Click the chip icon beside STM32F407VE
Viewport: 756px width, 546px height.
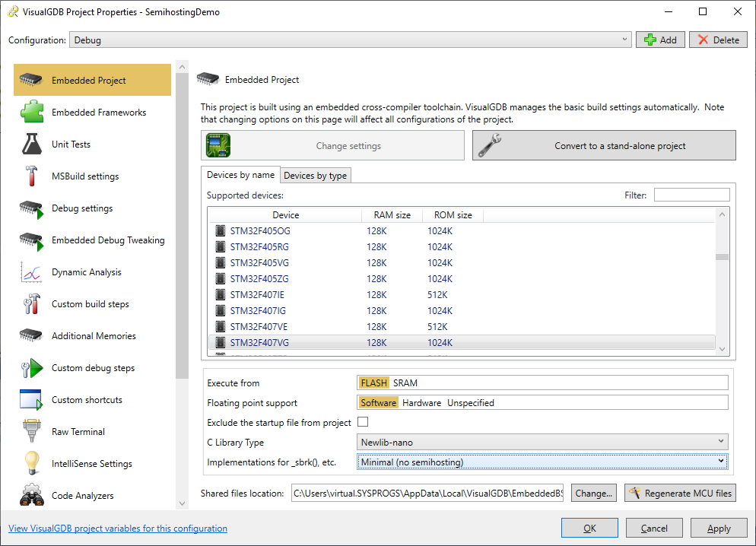coord(221,326)
